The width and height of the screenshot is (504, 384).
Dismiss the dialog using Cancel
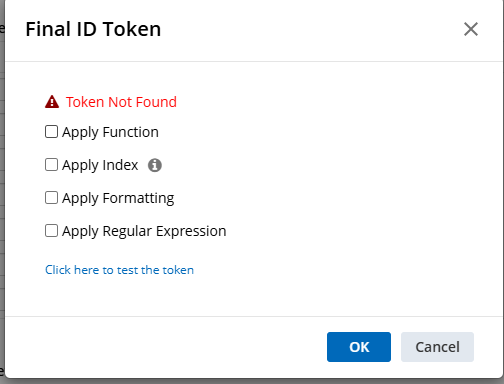[437, 347]
